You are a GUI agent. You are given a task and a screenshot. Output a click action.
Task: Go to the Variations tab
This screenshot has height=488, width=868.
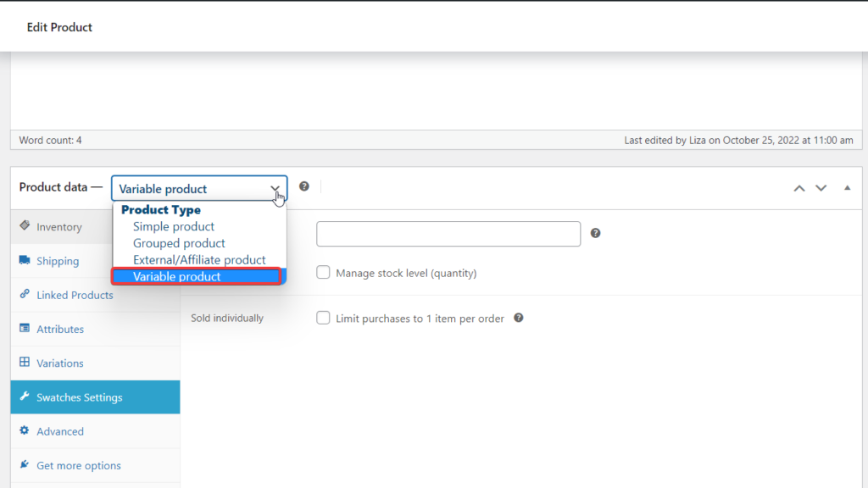point(95,363)
